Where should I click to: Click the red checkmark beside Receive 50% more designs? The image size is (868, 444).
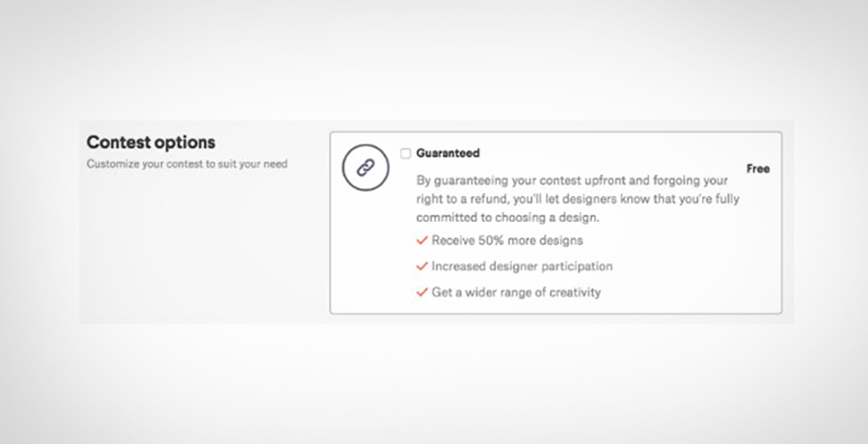421,240
